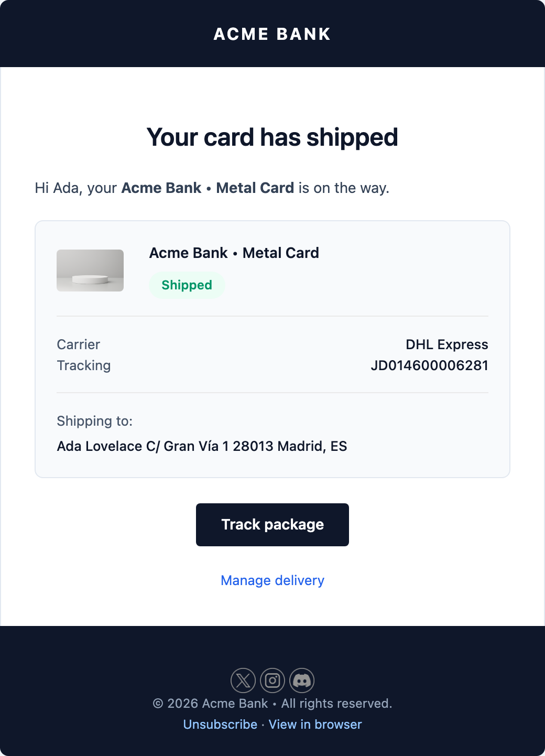Click the Acme Bank Metal Card title
The image size is (545, 756).
coord(234,253)
